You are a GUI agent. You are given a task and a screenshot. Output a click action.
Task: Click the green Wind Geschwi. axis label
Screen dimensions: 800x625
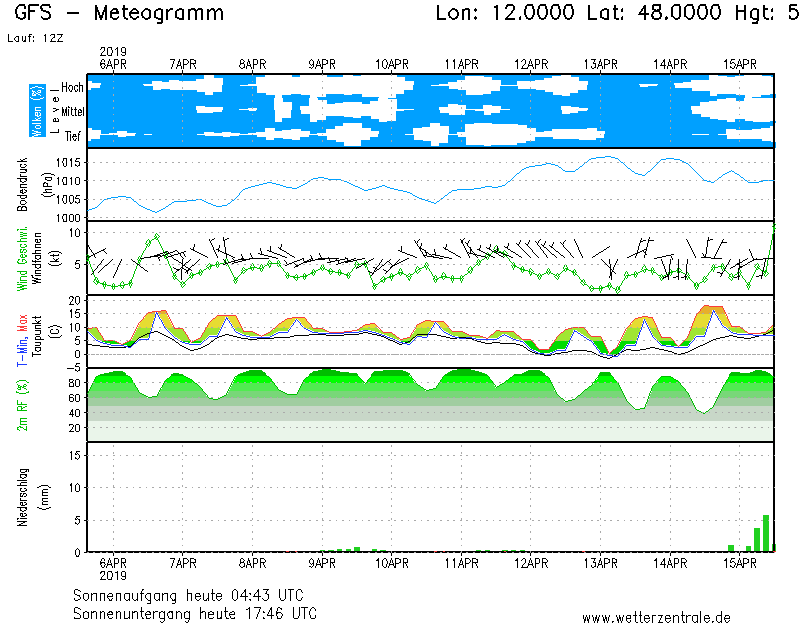[22, 258]
